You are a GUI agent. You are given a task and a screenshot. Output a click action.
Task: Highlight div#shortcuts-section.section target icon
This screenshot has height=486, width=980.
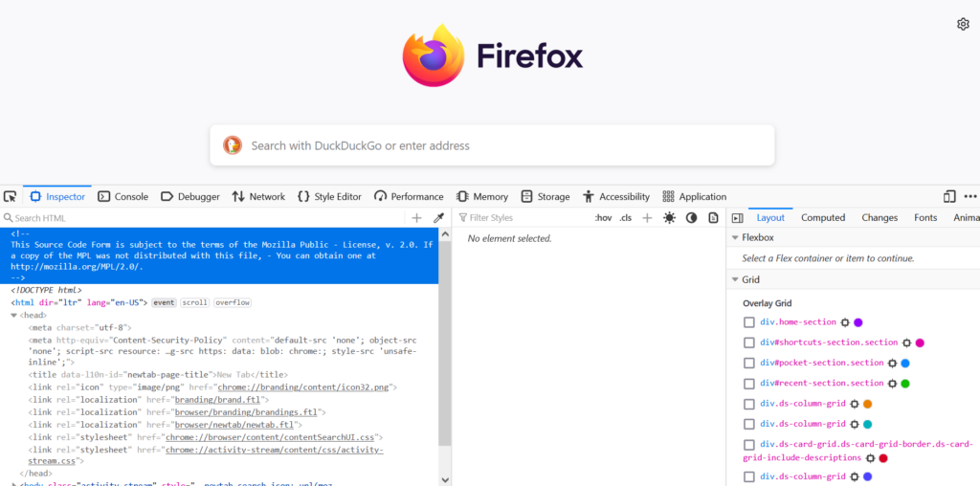click(x=907, y=342)
